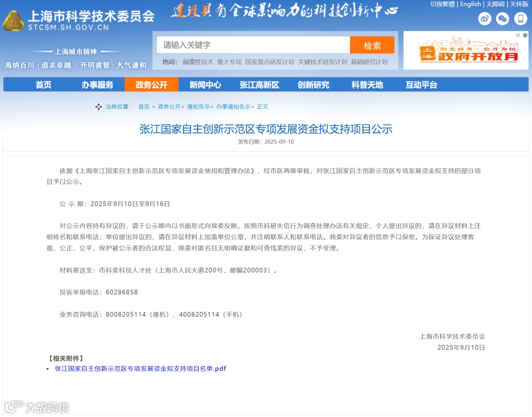The image size is (532, 417).
Task: Click hot keyword 基础研究计划
Action: click(x=369, y=62)
